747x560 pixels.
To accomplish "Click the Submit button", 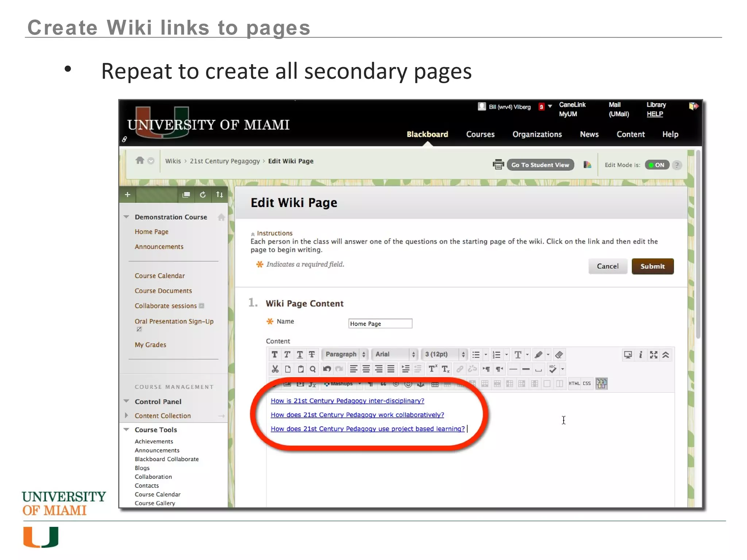I will click(x=652, y=266).
